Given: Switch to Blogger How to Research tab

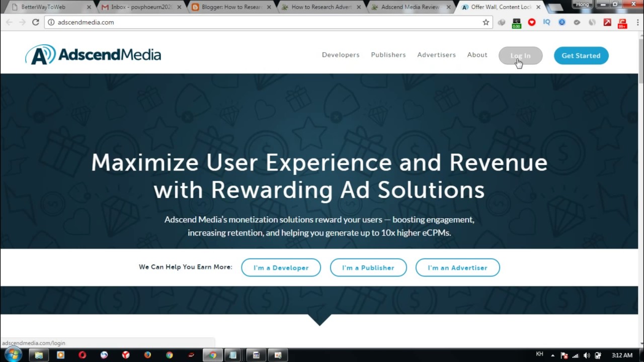Looking at the screenshot, I should click(230, 7).
